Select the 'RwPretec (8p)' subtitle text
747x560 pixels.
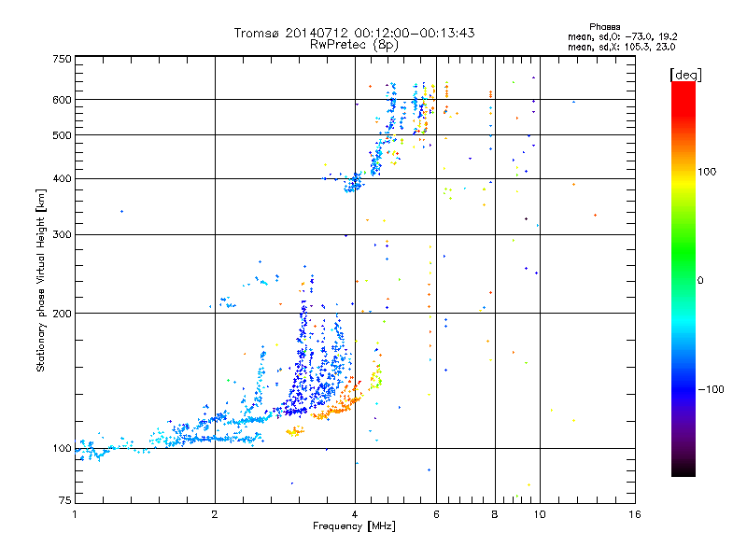coord(354,45)
